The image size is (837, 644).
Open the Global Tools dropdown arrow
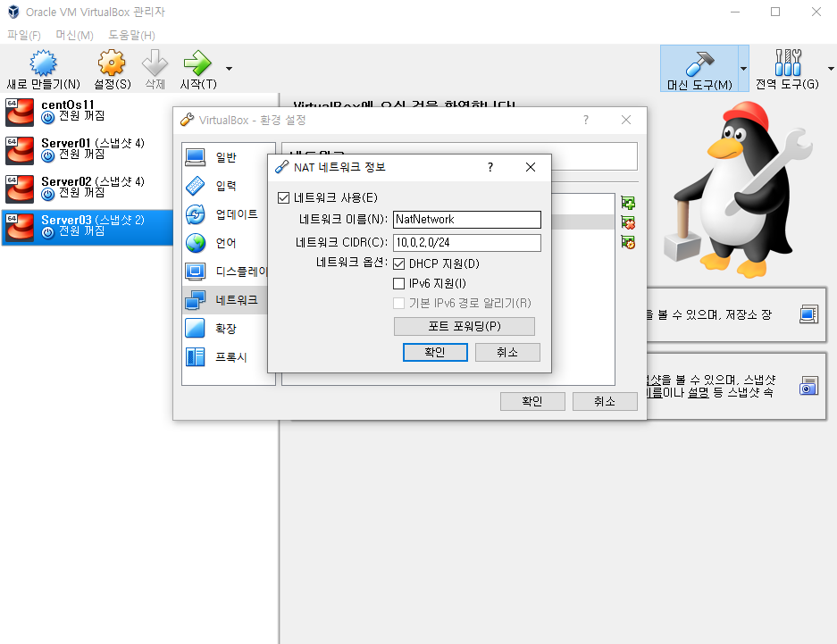pyautogui.click(x=831, y=68)
